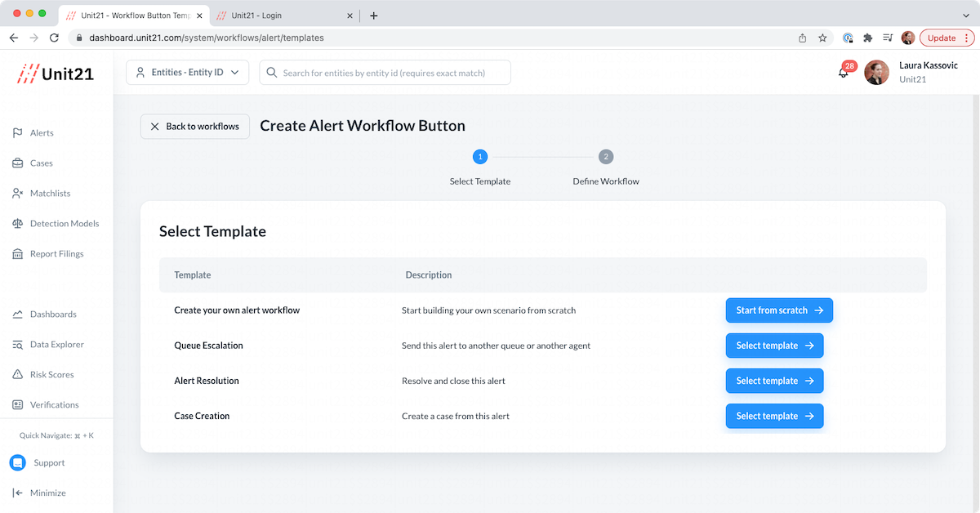Click the Chrome profile avatar in toolbar
The image size is (980, 513).
click(x=908, y=38)
